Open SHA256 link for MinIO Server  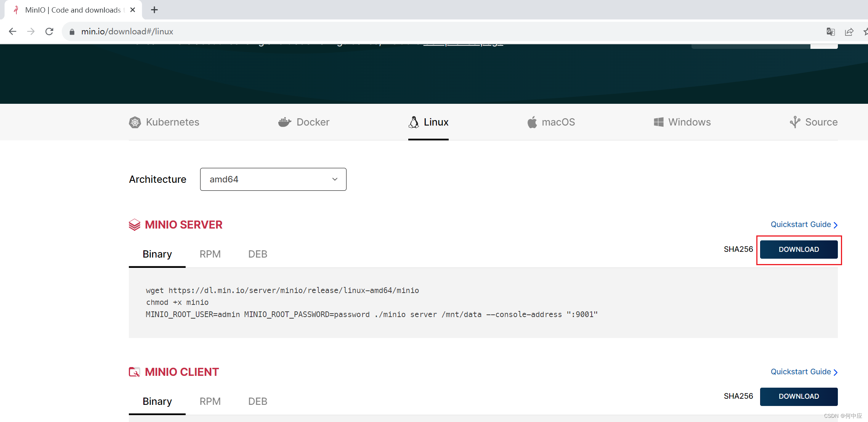738,249
